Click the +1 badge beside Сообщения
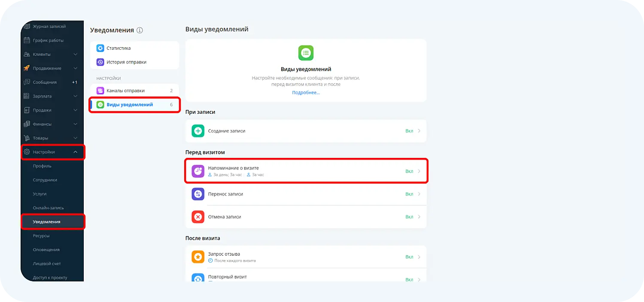This screenshot has height=302, width=644. pyautogui.click(x=75, y=82)
